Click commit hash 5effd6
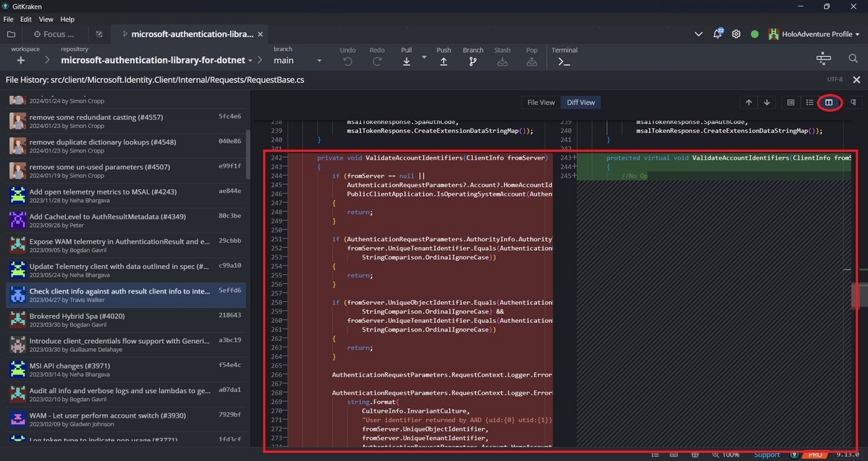 230,290
